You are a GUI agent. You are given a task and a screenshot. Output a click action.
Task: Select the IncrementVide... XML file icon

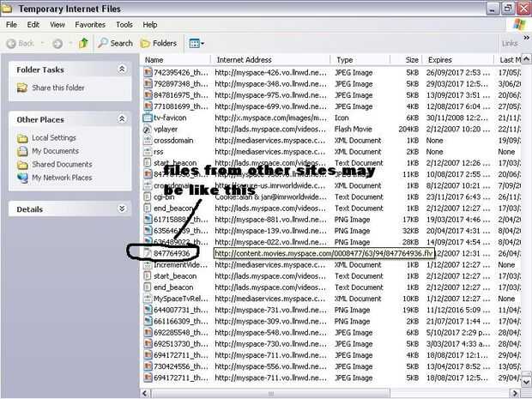click(x=148, y=264)
